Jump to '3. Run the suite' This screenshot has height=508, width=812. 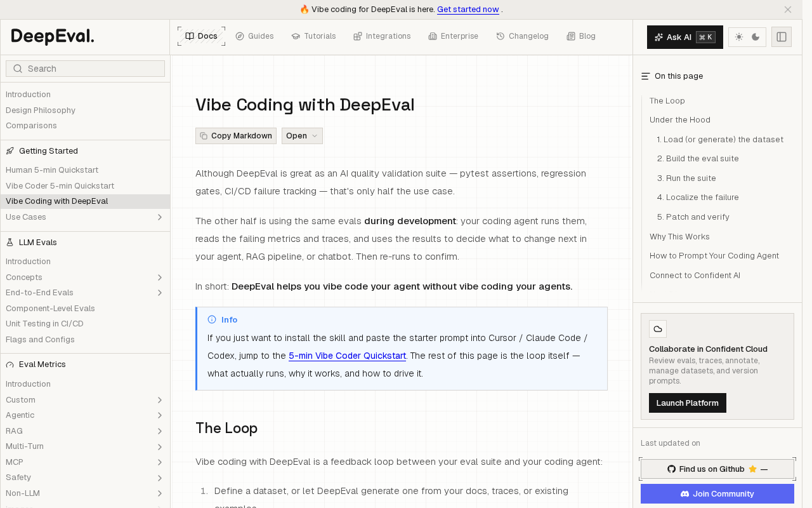pos(686,178)
